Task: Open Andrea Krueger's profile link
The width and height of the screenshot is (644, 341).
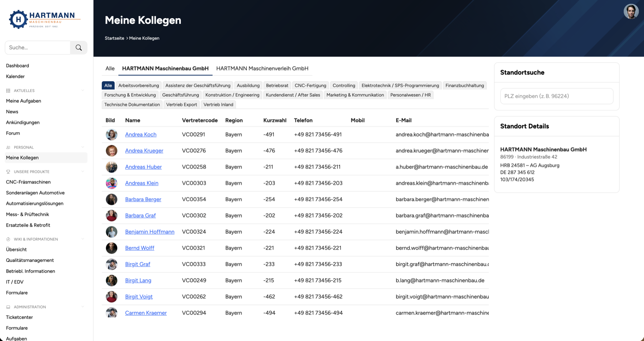Action: click(144, 151)
